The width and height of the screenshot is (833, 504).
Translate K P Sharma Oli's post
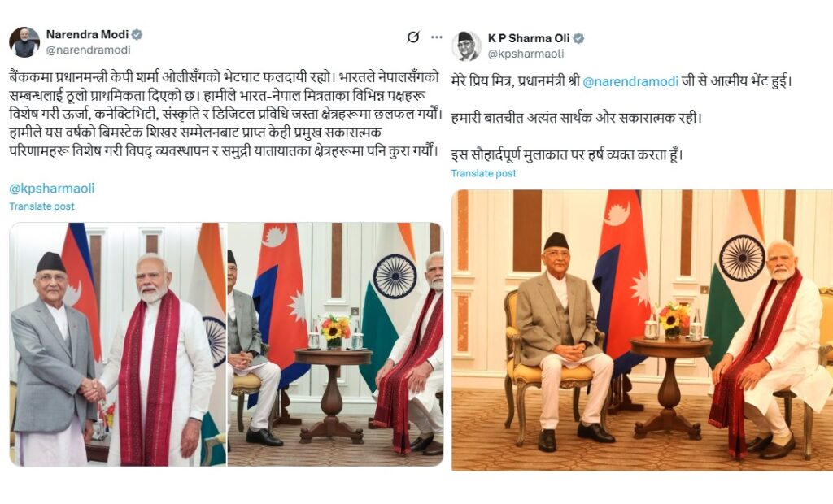[483, 173]
